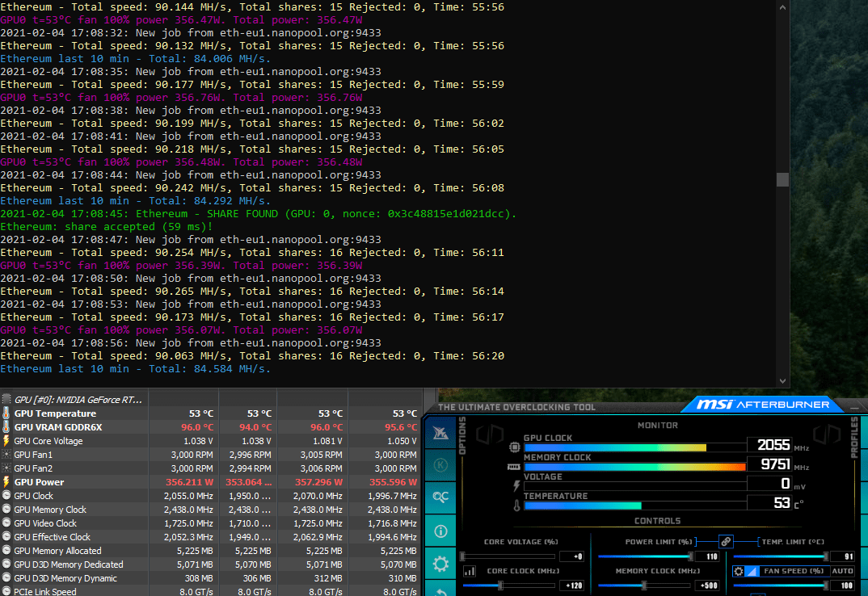Click the GPU Clock gauge icon

[x=6, y=495]
